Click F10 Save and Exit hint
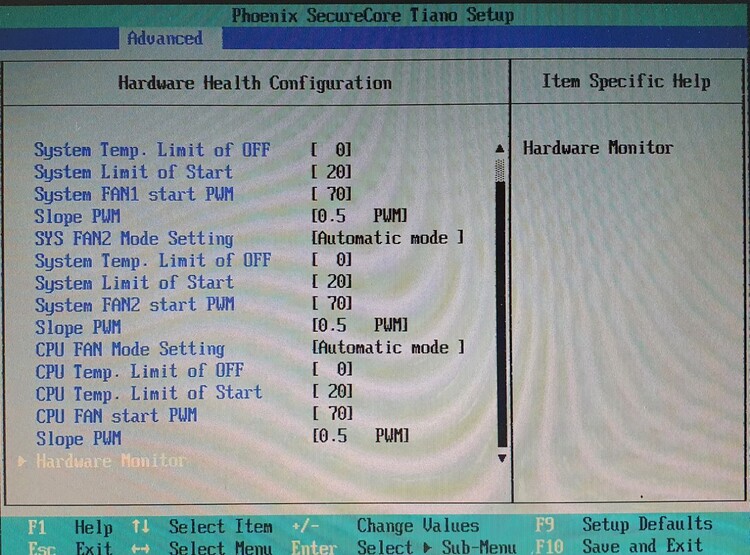The height and width of the screenshot is (555, 750). pyautogui.click(x=619, y=546)
